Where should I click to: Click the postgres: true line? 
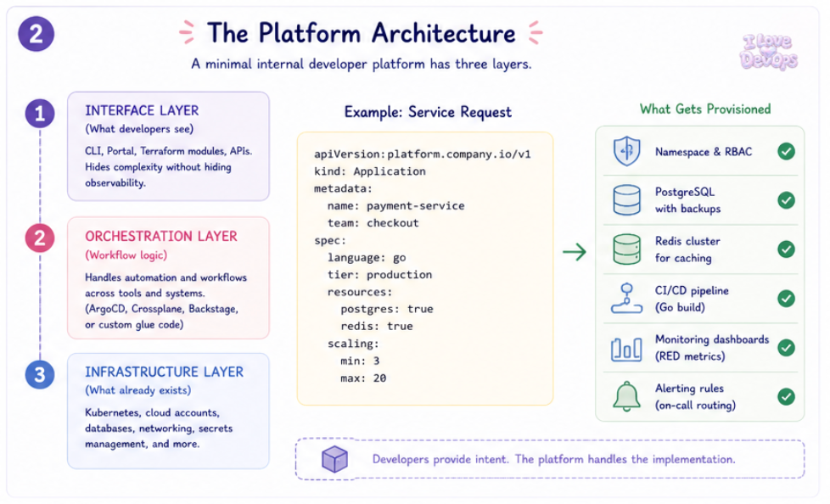pyautogui.click(x=387, y=309)
